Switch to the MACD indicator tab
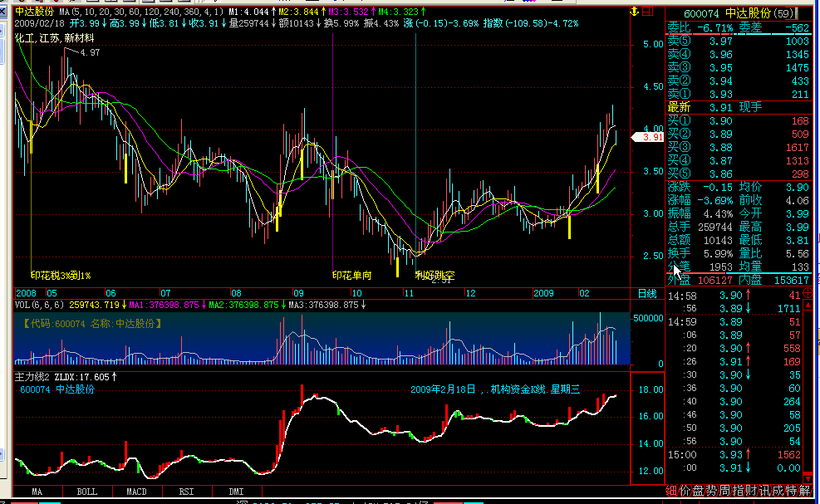Screen dimensions: 820x504 [x=136, y=492]
